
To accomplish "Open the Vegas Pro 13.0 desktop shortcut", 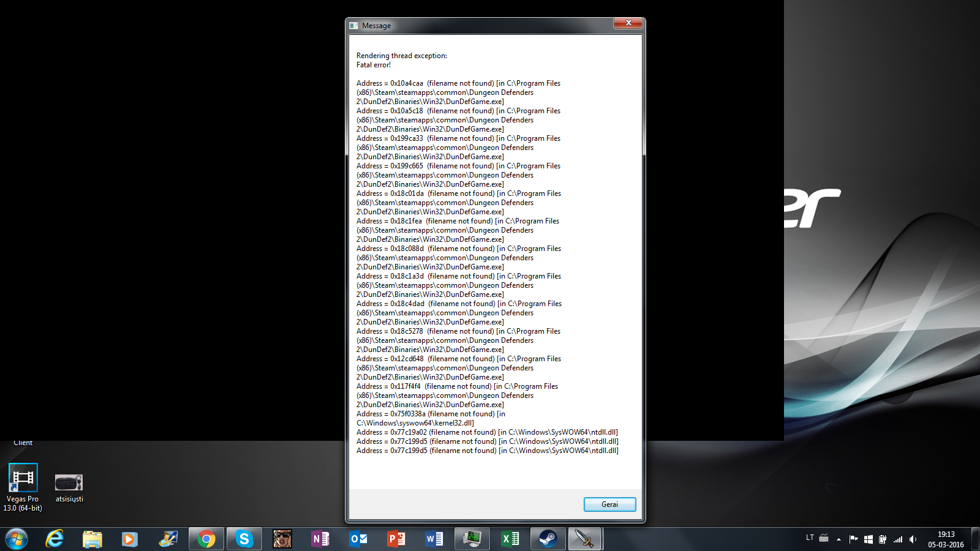I will click(23, 487).
